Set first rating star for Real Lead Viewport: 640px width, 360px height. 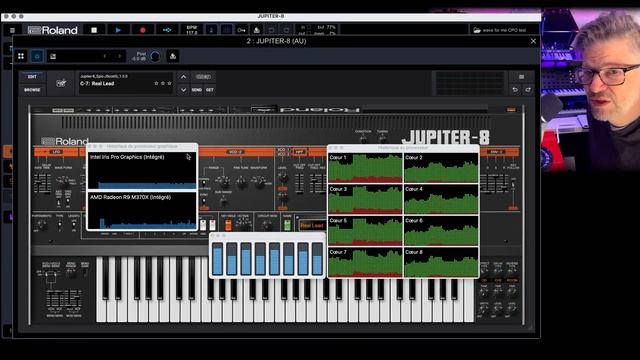point(156,83)
